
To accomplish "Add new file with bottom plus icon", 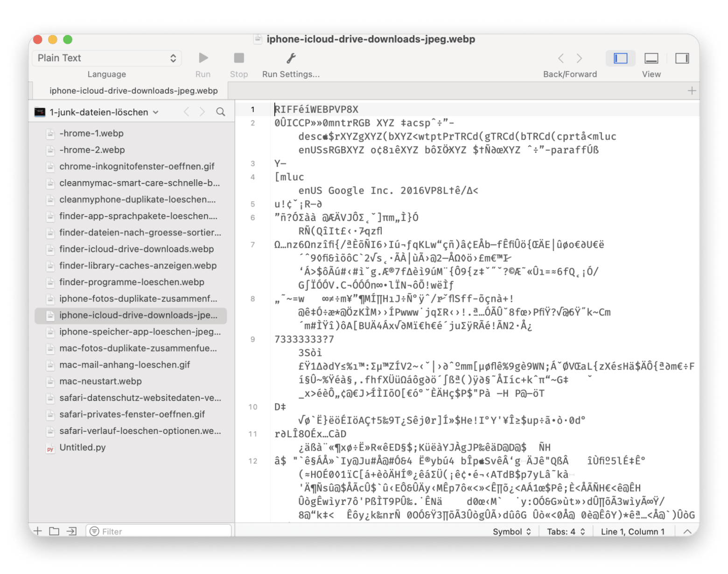I will click(x=38, y=531).
